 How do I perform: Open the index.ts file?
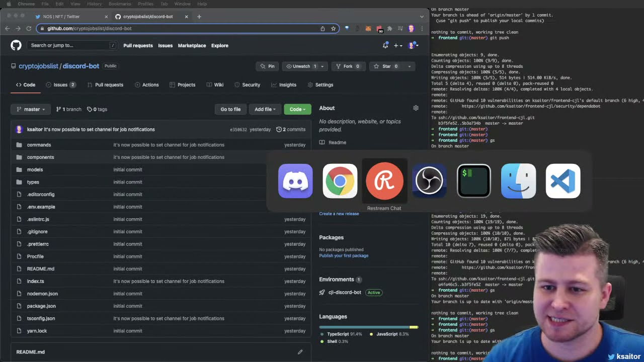(35, 282)
